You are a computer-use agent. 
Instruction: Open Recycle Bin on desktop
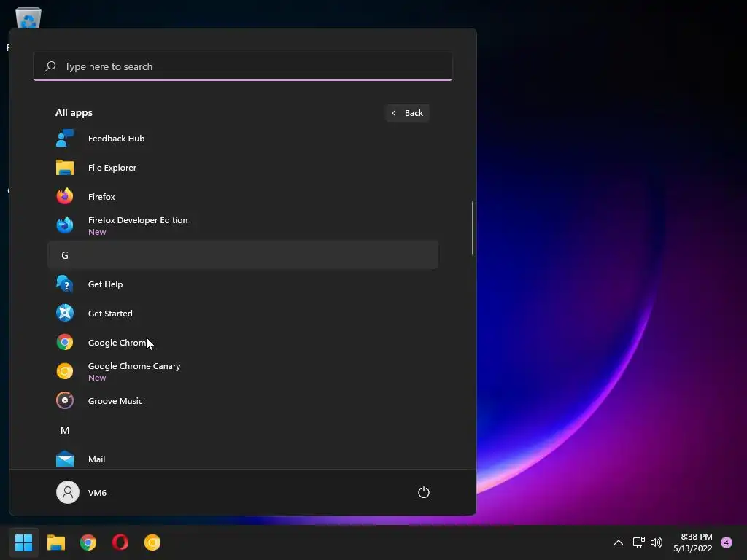tap(28, 18)
